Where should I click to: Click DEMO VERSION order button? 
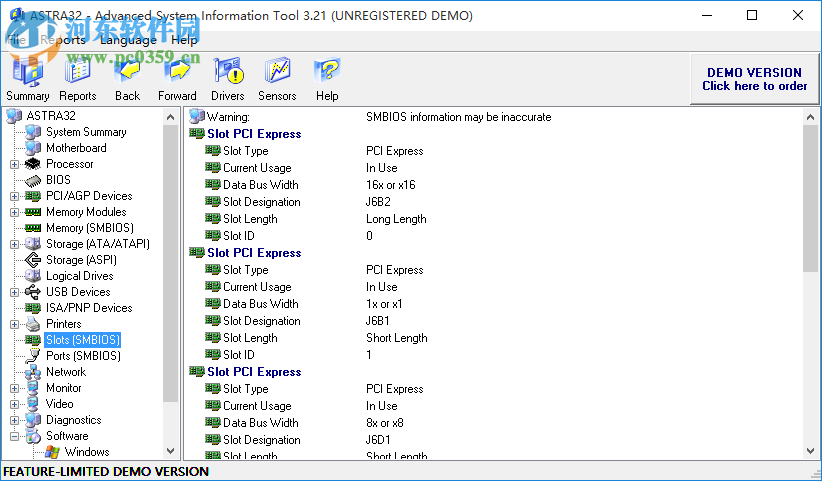[753, 79]
